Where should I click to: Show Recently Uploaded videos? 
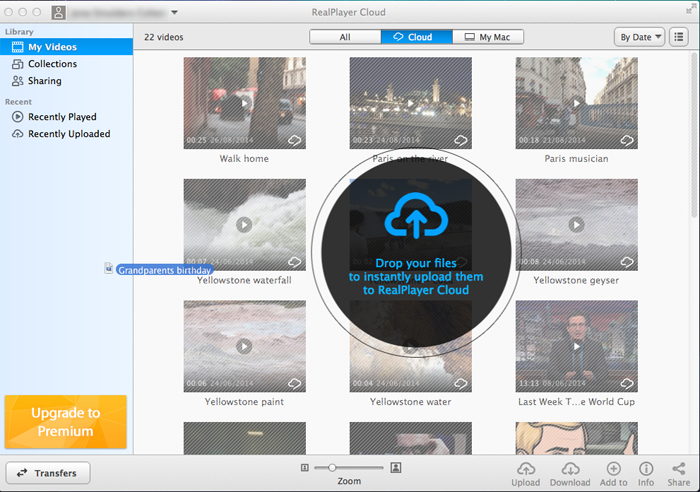(x=67, y=134)
